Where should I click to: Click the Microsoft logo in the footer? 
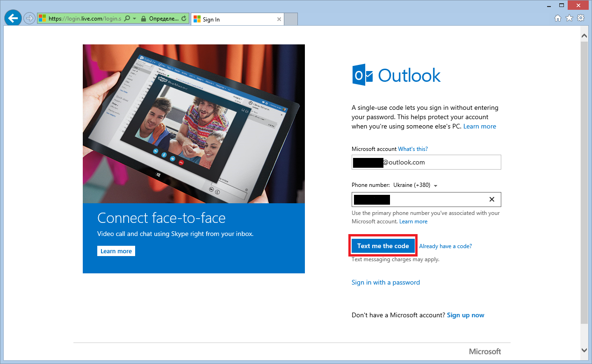coord(485,351)
